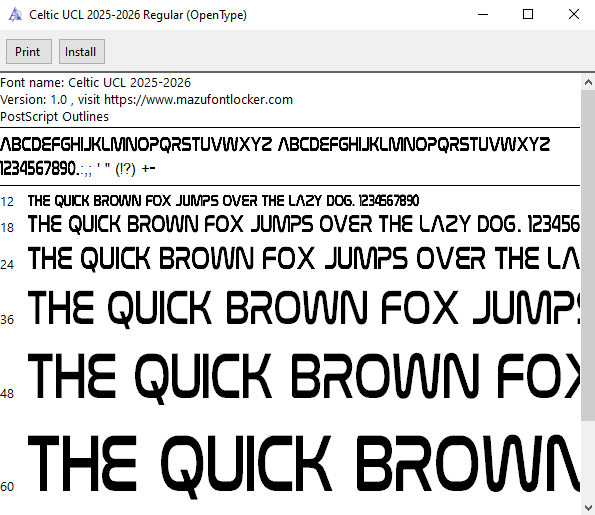The image size is (595, 515).
Task: Click the font viewer app icon in title bar
Action: [x=15, y=15]
